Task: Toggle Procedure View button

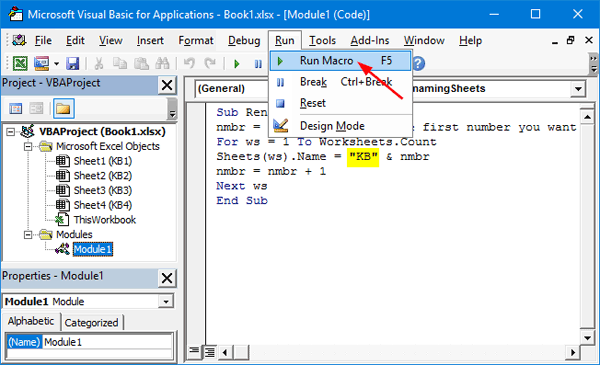Action: pos(194,351)
